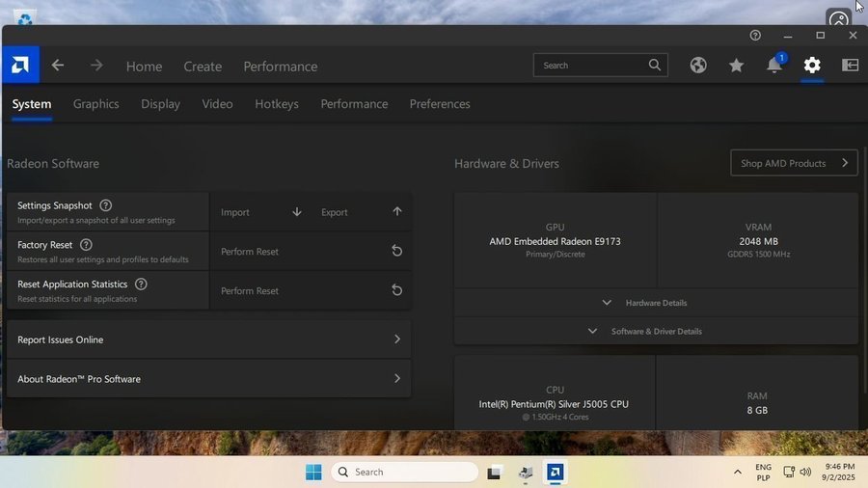
Task: Go back using the left arrow
Action: [58, 66]
